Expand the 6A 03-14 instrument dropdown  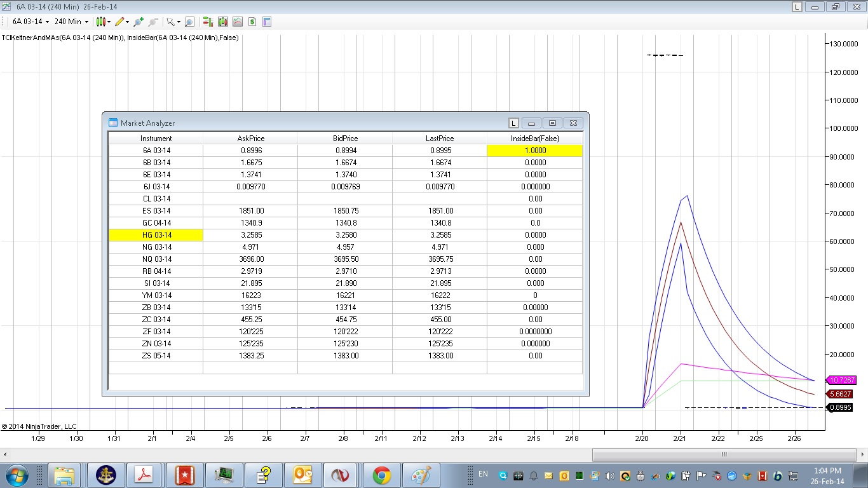(47, 22)
